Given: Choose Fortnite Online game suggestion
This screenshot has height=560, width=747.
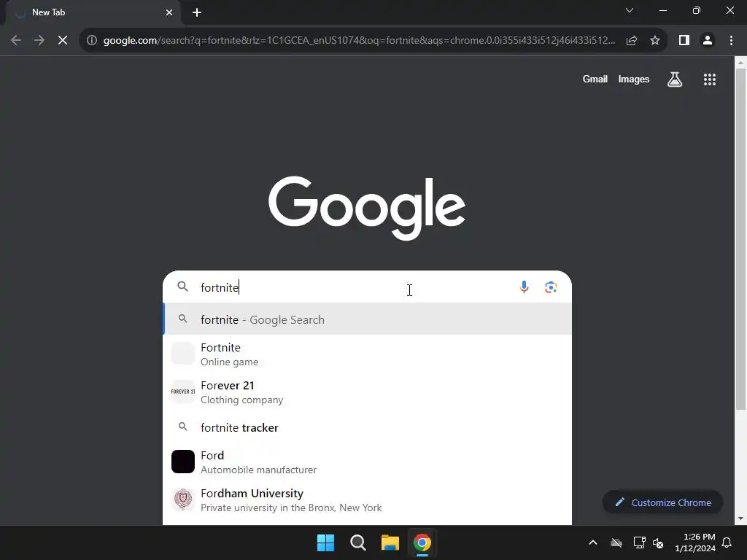Looking at the screenshot, I should pyautogui.click(x=368, y=354).
